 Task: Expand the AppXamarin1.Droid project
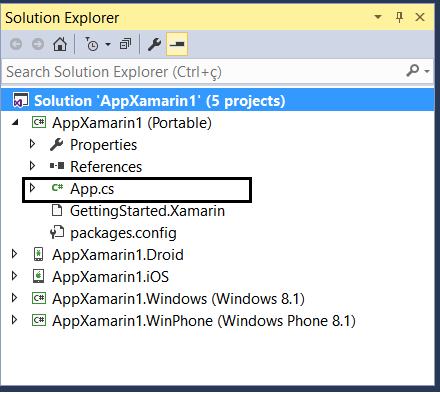coord(14,254)
